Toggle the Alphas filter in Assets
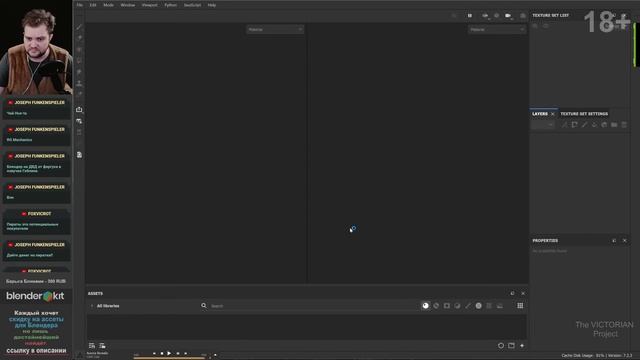Image resolution: width=640 pixels, height=360 pixels. tap(478, 306)
